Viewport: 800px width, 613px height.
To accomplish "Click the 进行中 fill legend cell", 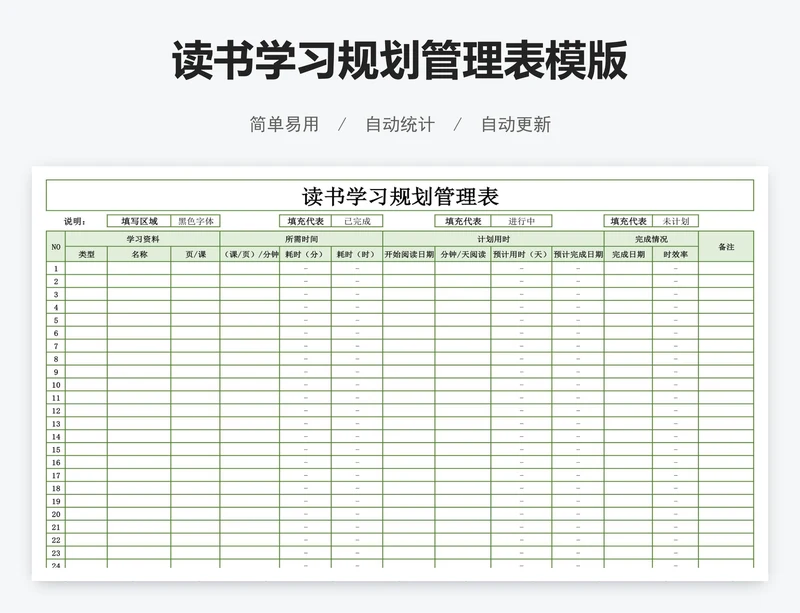I will coord(521,221).
